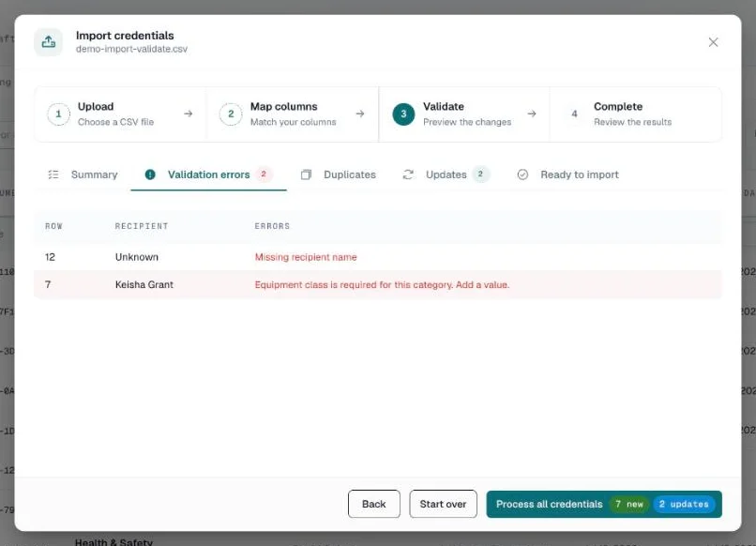The height and width of the screenshot is (546, 756).
Task: Click the Summary list icon
Action: (x=53, y=174)
